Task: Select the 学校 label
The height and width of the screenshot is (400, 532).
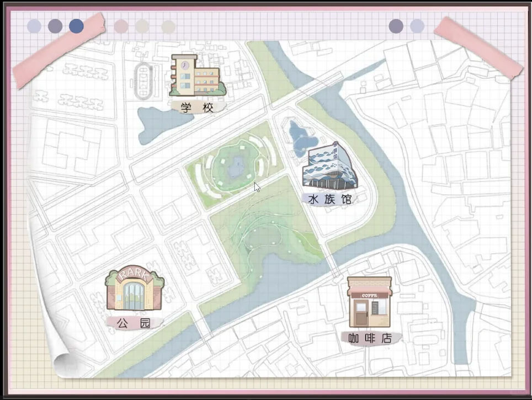Action: [x=198, y=108]
